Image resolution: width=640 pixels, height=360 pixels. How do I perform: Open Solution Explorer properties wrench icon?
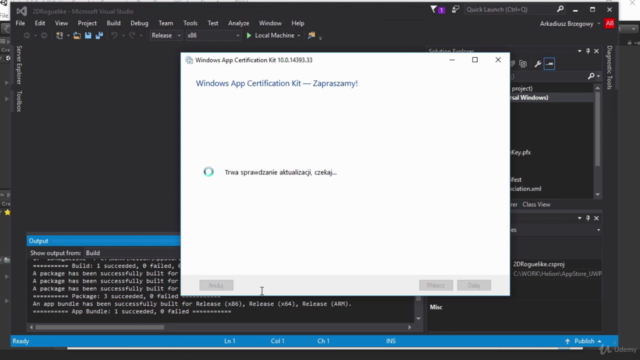538,64
